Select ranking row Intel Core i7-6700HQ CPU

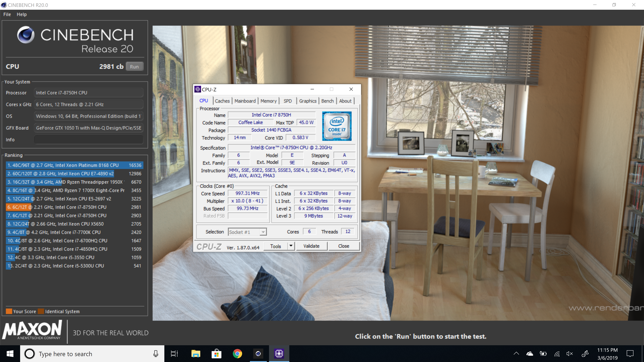pyautogui.click(x=74, y=241)
